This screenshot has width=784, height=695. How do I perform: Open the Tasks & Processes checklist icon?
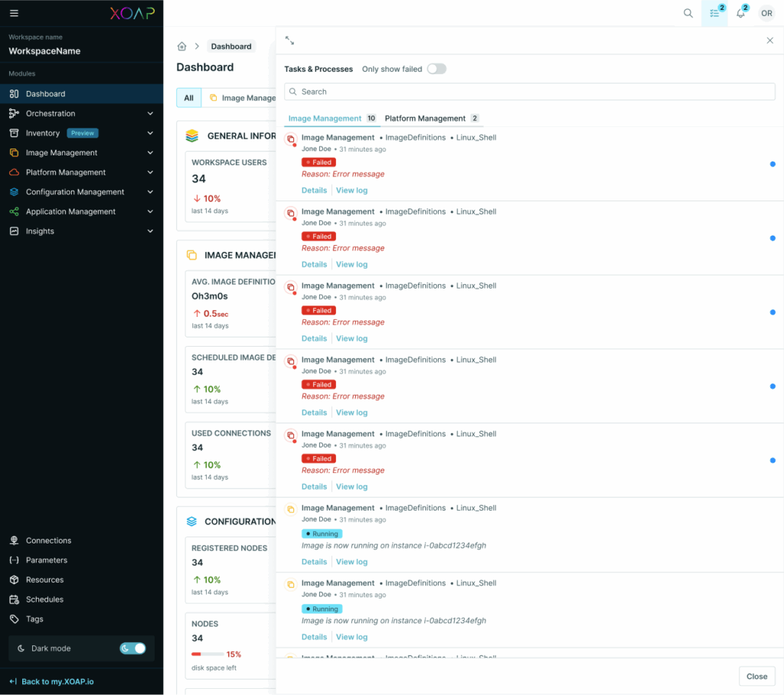point(714,13)
